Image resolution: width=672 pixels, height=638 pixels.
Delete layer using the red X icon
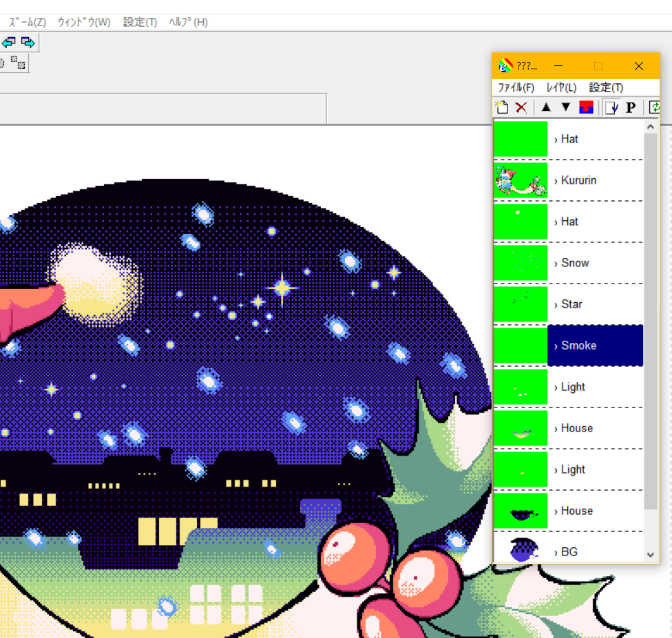pyautogui.click(x=521, y=107)
